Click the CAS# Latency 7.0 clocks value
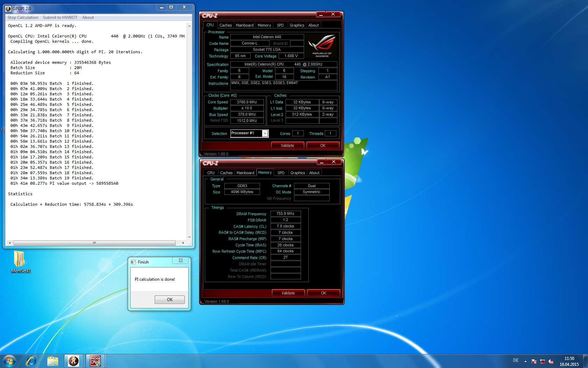The width and height of the screenshot is (588, 368). [286, 226]
